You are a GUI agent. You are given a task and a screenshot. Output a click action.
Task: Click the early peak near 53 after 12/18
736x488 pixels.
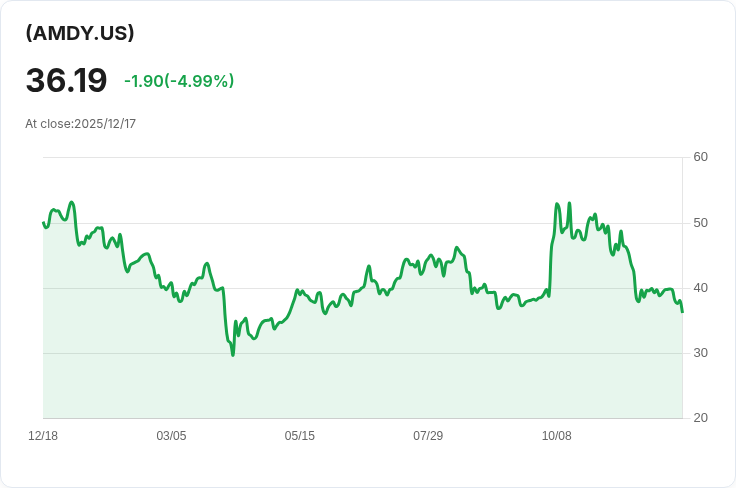[71, 202]
